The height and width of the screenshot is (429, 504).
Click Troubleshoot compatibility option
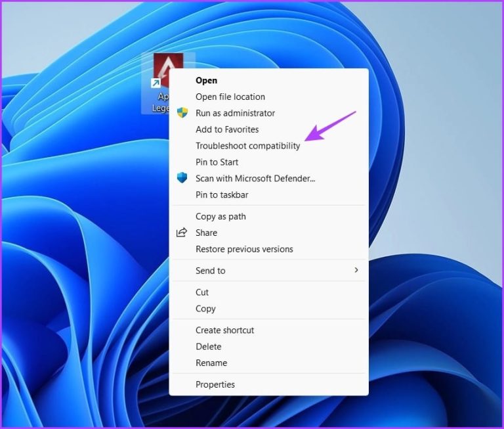pos(247,146)
